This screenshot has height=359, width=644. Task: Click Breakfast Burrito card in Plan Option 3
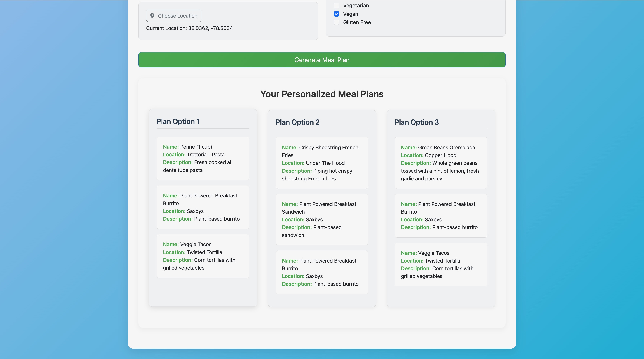coord(441,215)
